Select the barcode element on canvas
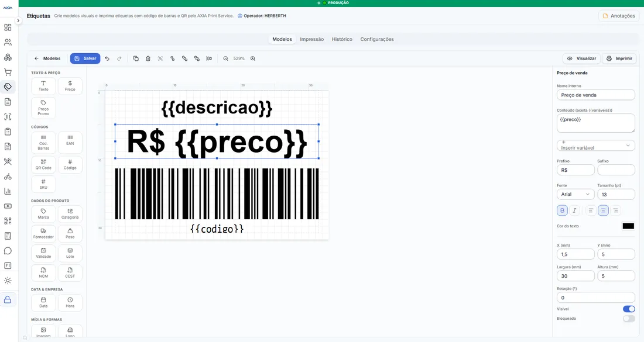The width and height of the screenshot is (644, 342). pyautogui.click(x=217, y=194)
